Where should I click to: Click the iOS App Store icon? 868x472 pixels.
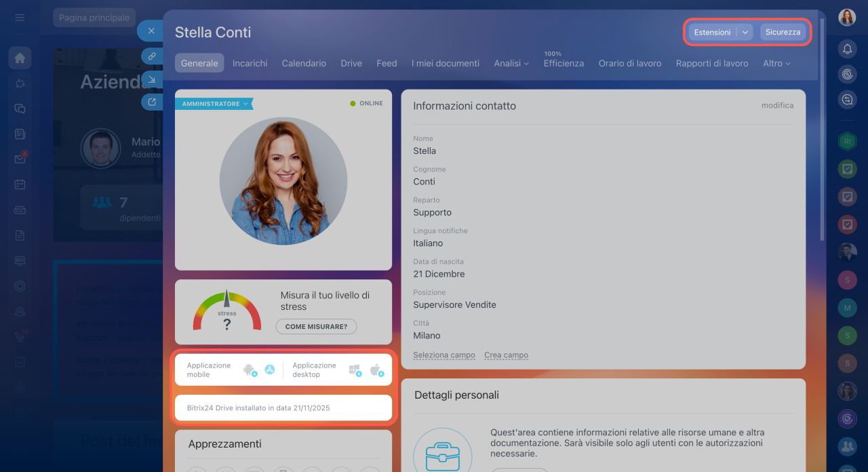pyautogui.click(x=269, y=370)
